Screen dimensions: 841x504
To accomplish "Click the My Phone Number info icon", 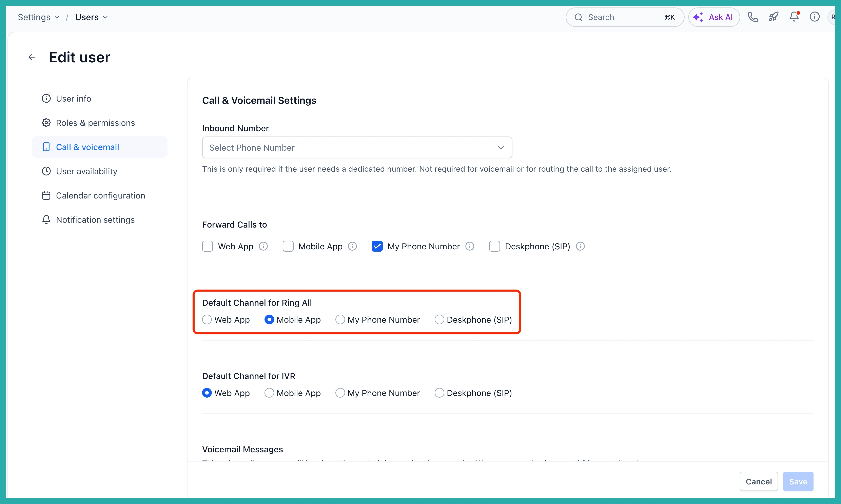I will (x=470, y=246).
